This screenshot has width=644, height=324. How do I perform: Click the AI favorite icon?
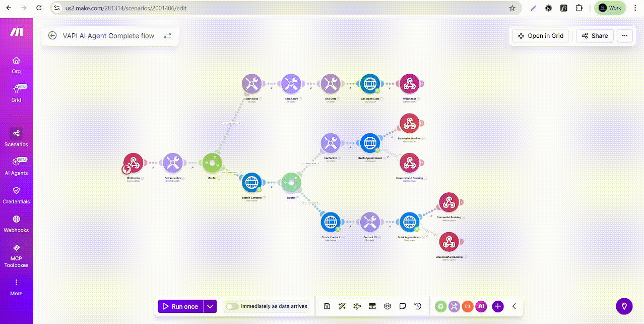481,306
